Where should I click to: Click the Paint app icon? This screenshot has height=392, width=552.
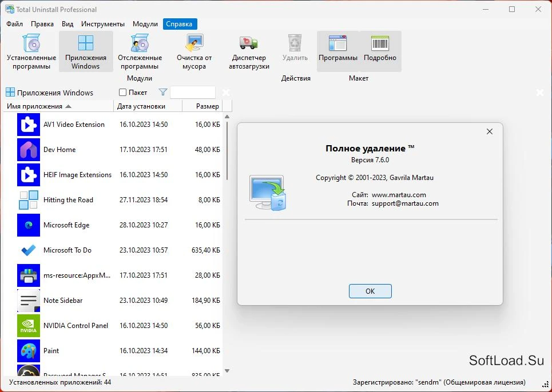coord(29,351)
